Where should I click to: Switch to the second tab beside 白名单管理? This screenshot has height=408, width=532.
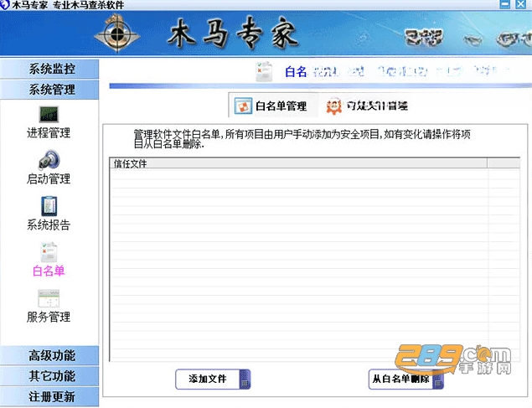(x=367, y=106)
